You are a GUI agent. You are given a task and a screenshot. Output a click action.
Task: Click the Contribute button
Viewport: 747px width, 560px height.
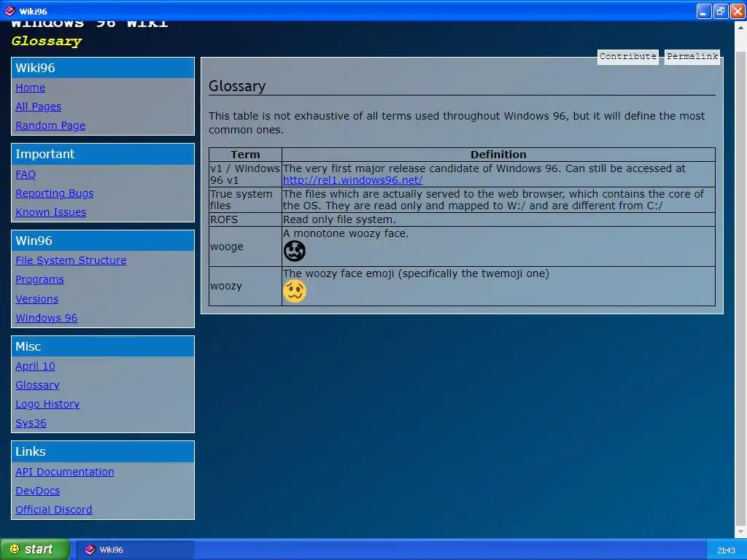628,57
